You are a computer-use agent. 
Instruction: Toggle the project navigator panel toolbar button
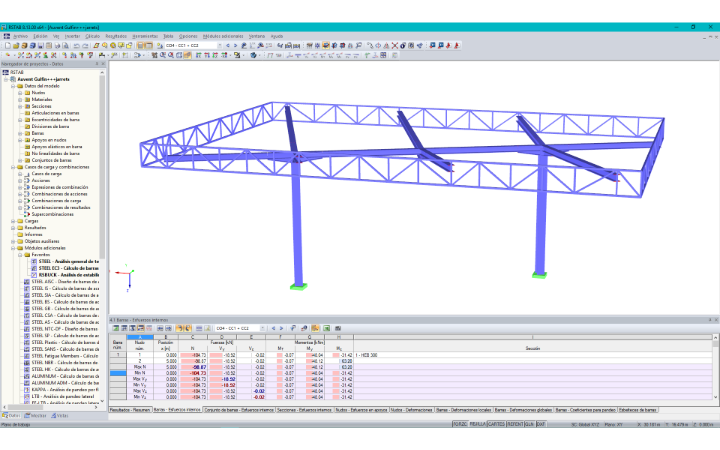point(141,45)
